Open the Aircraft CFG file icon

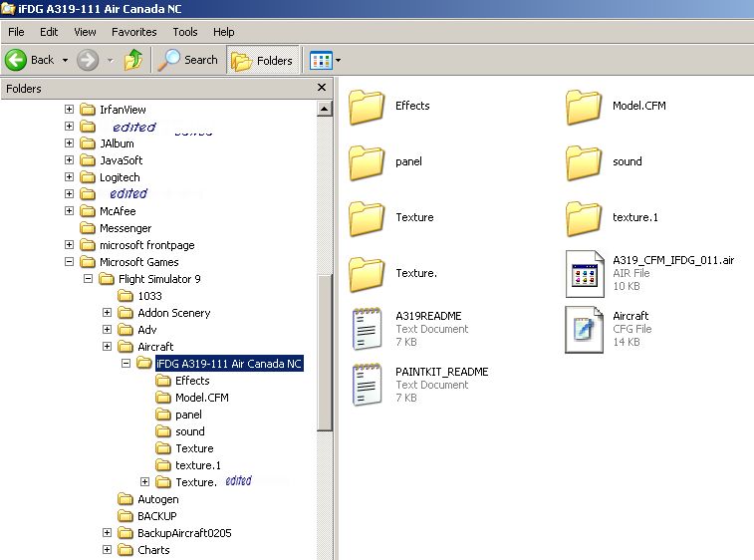584,329
